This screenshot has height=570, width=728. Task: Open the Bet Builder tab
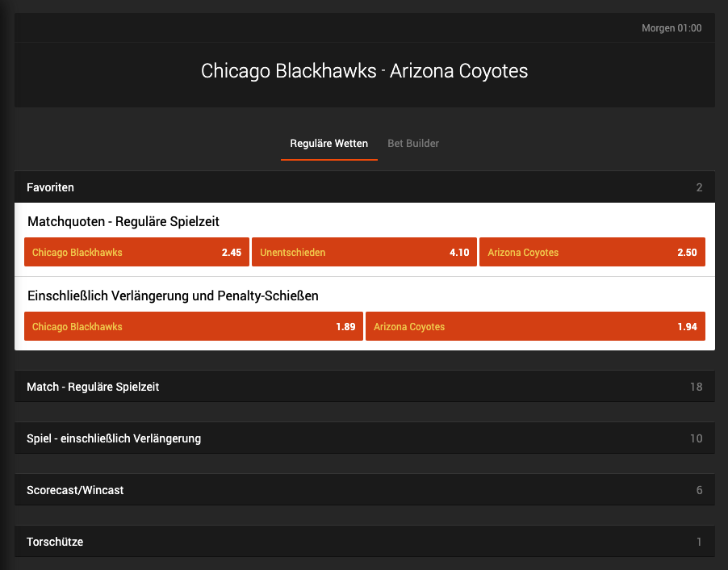[x=413, y=144]
